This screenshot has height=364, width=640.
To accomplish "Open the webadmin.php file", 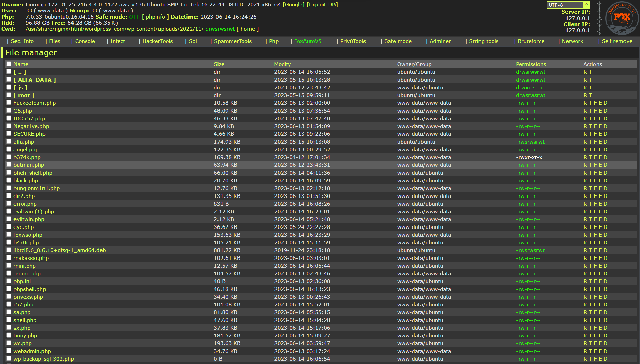I will click(x=32, y=351).
